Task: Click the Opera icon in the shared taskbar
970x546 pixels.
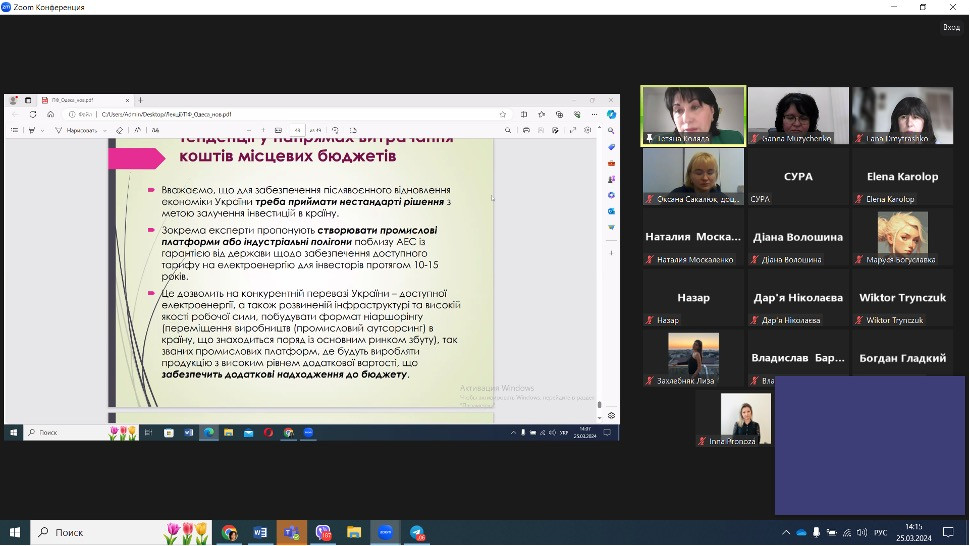Action: pyautogui.click(x=268, y=433)
